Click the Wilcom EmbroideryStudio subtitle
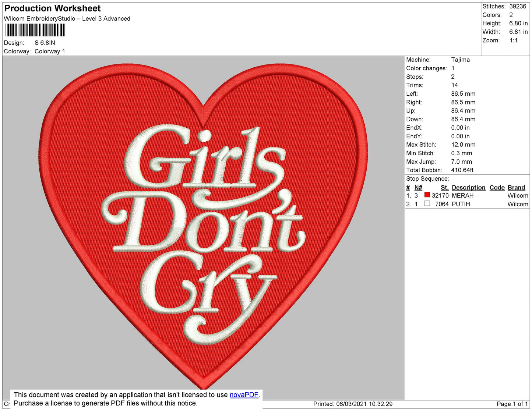This screenshot has width=532, height=411. (x=67, y=18)
